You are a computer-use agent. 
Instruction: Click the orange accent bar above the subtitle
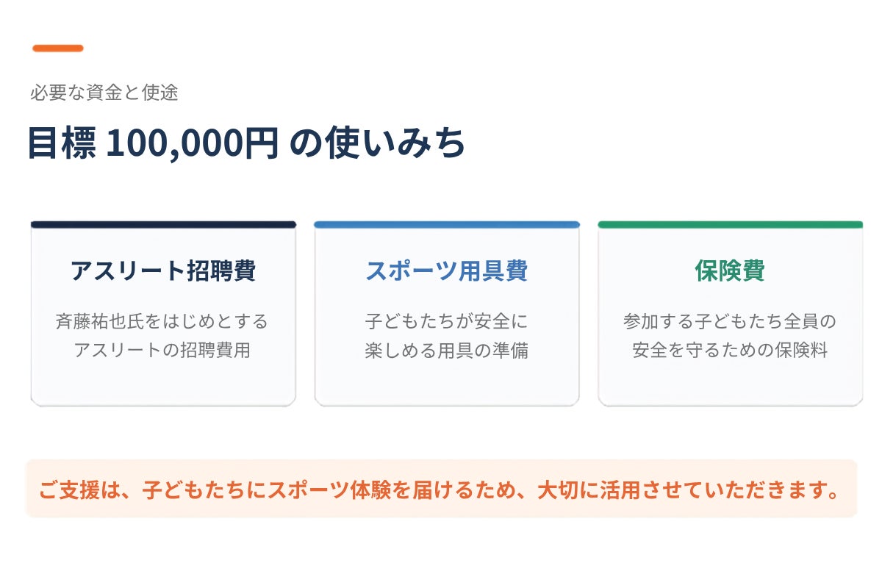pos(58,49)
